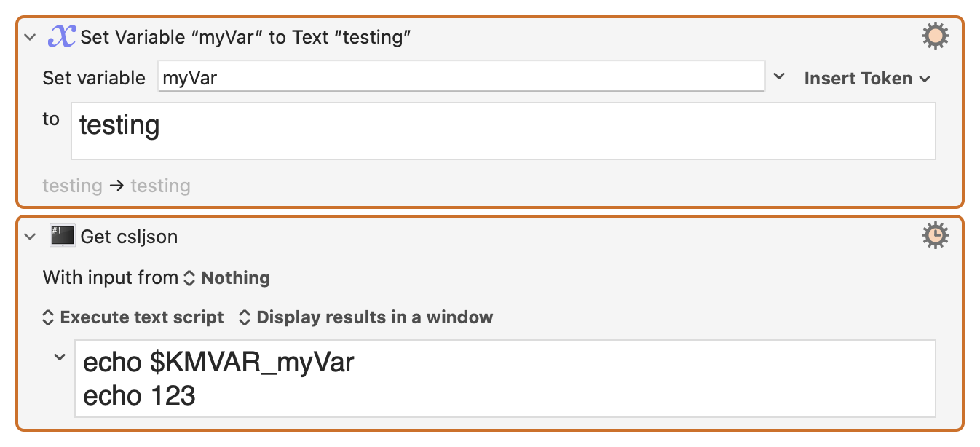The image size is (980, 447).
Task: Collapse the Get csljson action chevron
Action: 30,237
